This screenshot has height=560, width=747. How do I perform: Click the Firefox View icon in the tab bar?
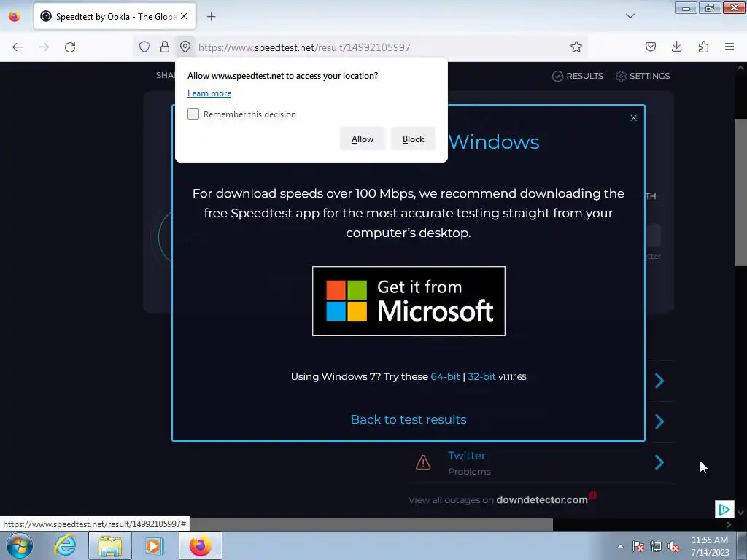15,16
